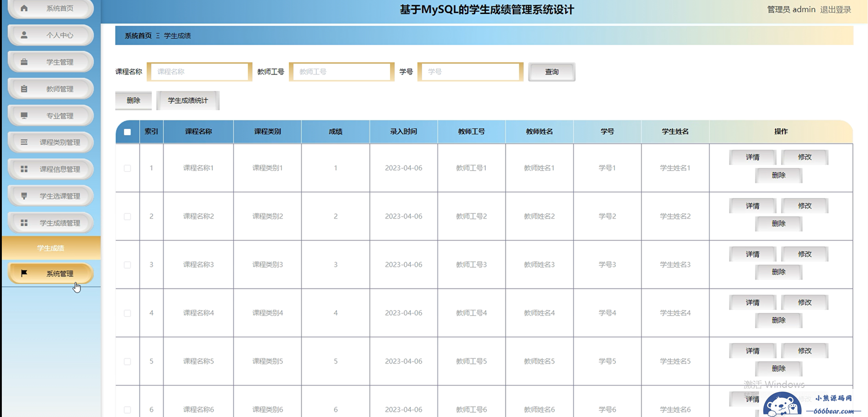Image resolution: width=868 pixels, height=417 pixels.
Task: Collapse 学生成绩管理 sidebar menu
Action: tap(51, 223)
